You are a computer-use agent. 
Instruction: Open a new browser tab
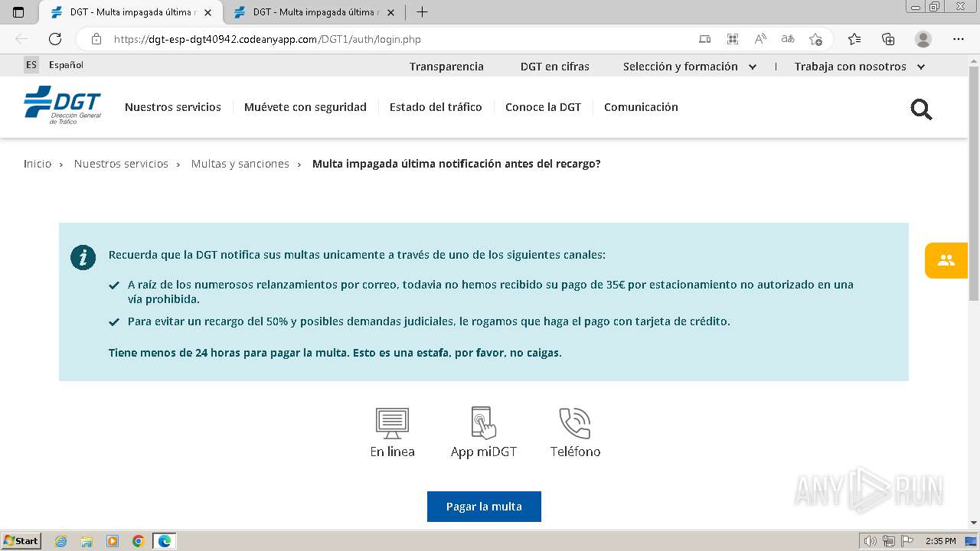pos(422,12)
